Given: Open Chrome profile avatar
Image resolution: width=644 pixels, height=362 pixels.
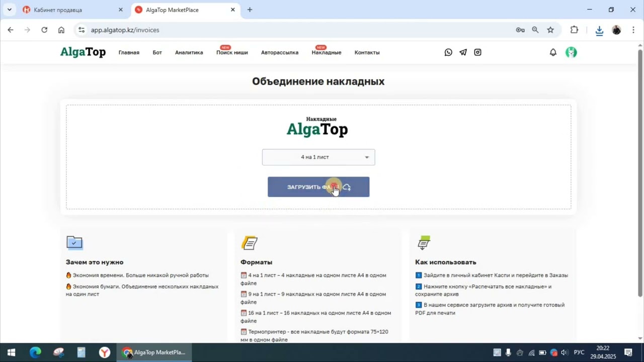Looking at the screenshot, I should (616, 30).
